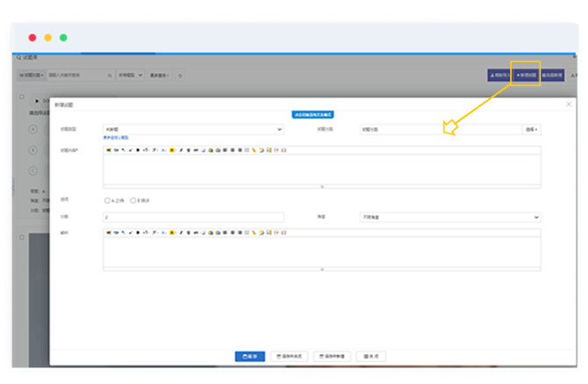Click the refresh icon in the background filter bar
Image resolution: width=588 pixels, height=384 pixels.
click(x=180, y=76)
